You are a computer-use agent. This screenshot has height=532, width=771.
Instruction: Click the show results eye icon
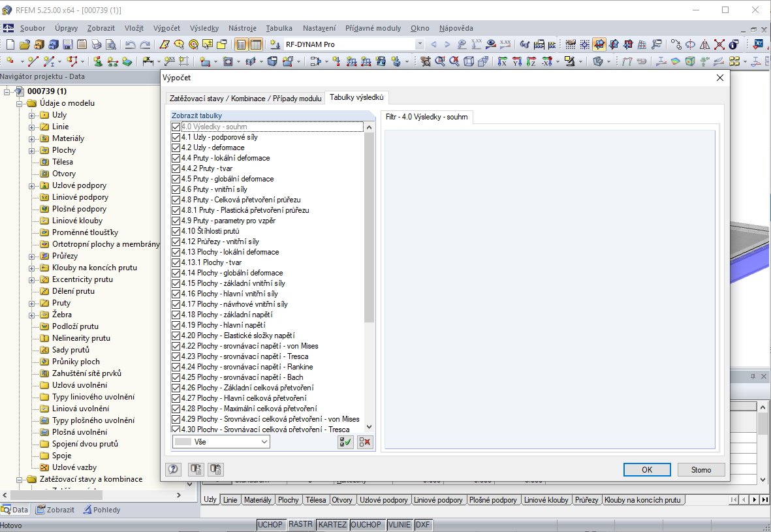coord(491,44)
